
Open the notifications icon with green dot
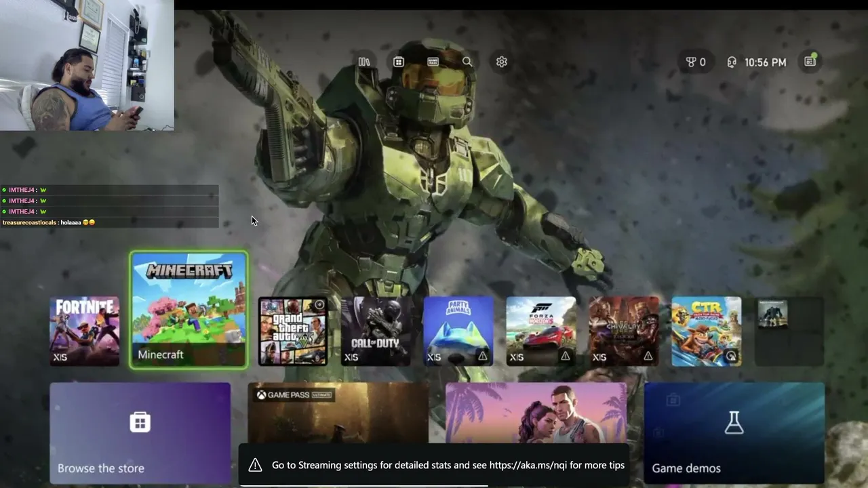pos(810,62)
